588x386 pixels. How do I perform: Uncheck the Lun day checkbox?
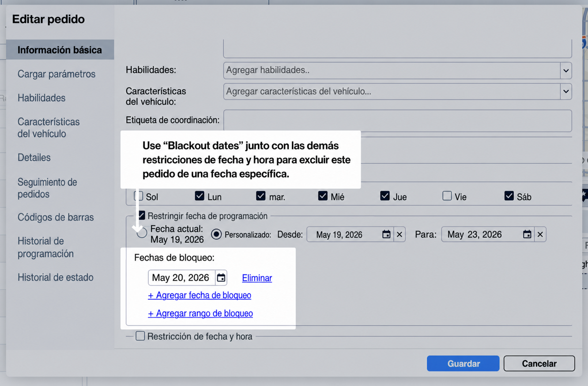click(x=200, y=196)
